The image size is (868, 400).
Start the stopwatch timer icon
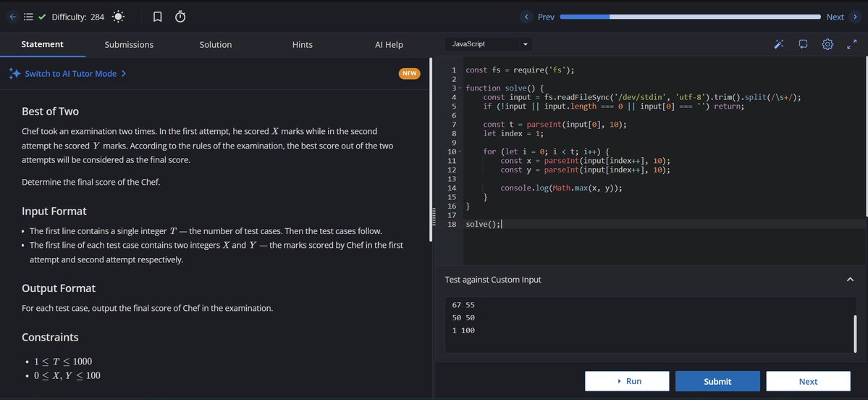click(x=180, y=17)
